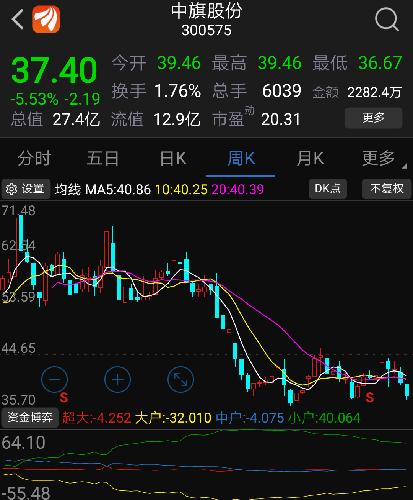Tap the 更多 button under 金额
Image resolution: width=413 pixels, height=500 pixels.
click(373, 118)
